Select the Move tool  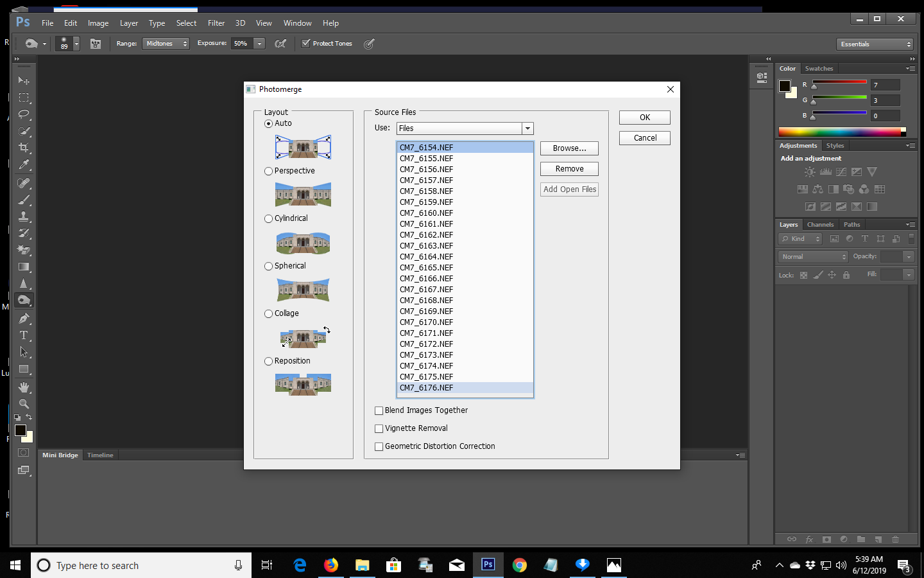click(23, 80)
